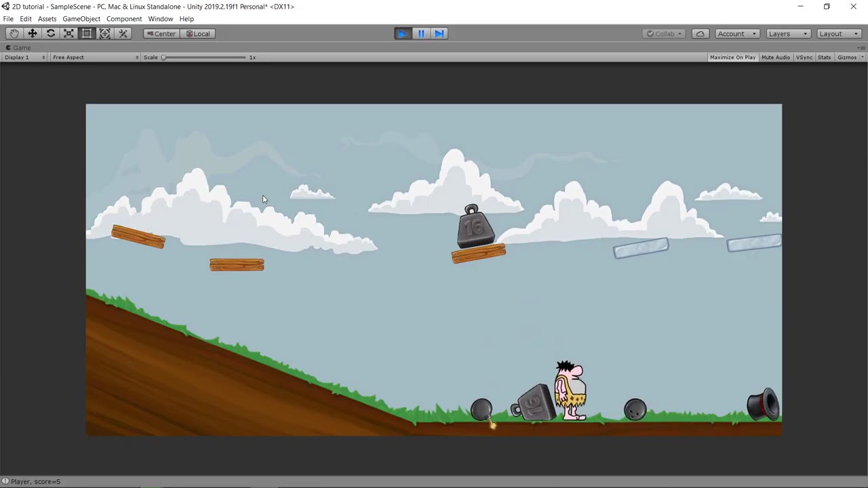Open the File menu

[x=8, y=18]
